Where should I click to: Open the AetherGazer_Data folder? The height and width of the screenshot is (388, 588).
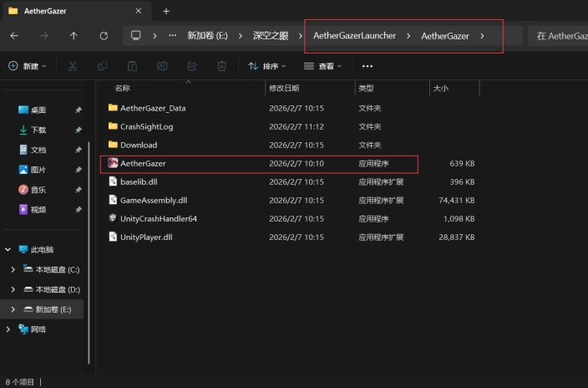coord(152,108)
